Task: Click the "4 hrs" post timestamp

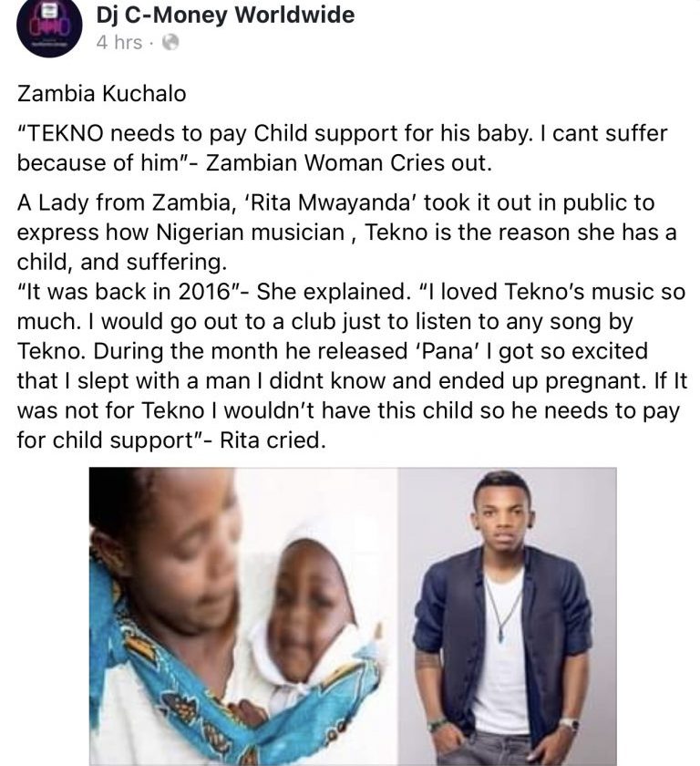Action: (118, 42)
